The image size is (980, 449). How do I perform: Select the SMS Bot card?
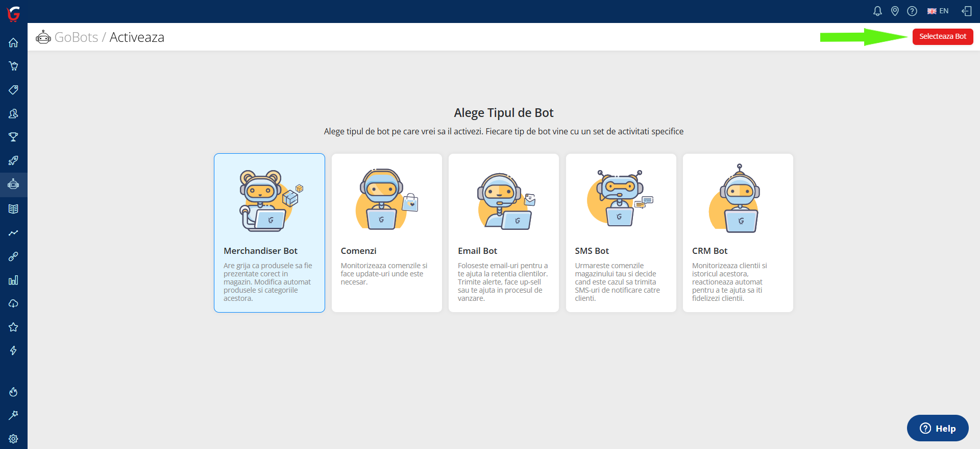coord(621,233)
